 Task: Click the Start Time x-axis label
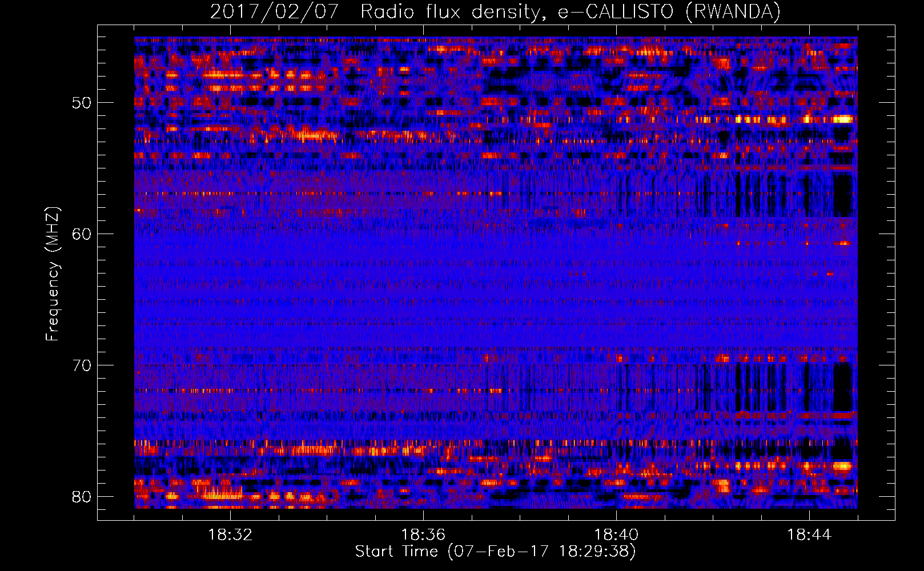point(495,552)
